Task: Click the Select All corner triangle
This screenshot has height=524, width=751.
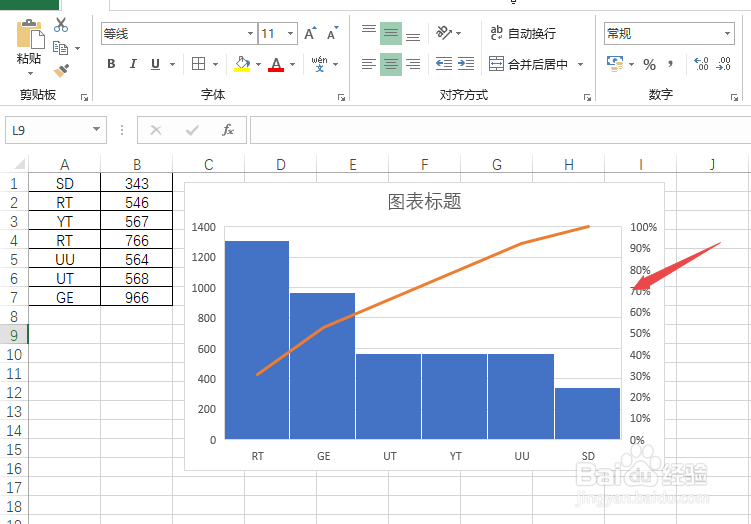Action: pyautogui.click(x=19, y=164)
